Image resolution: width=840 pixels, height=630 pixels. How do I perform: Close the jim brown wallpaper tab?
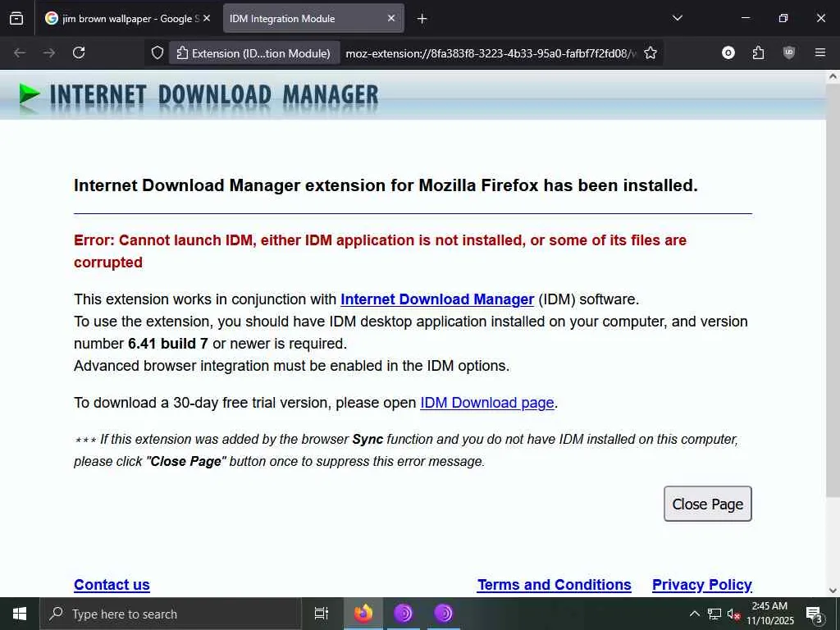207,18
